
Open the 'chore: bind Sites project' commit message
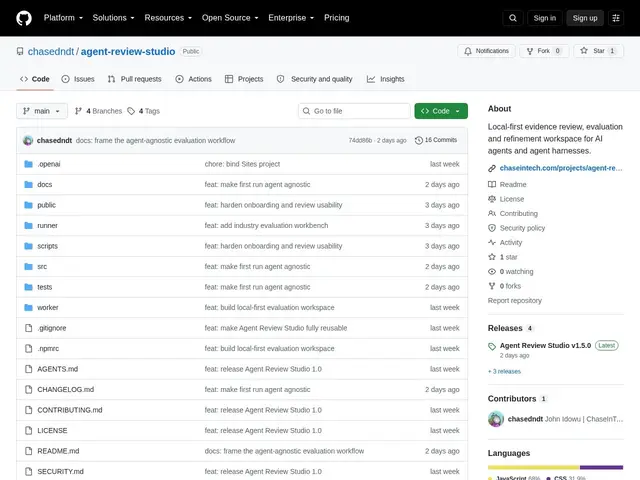(242, 164)
